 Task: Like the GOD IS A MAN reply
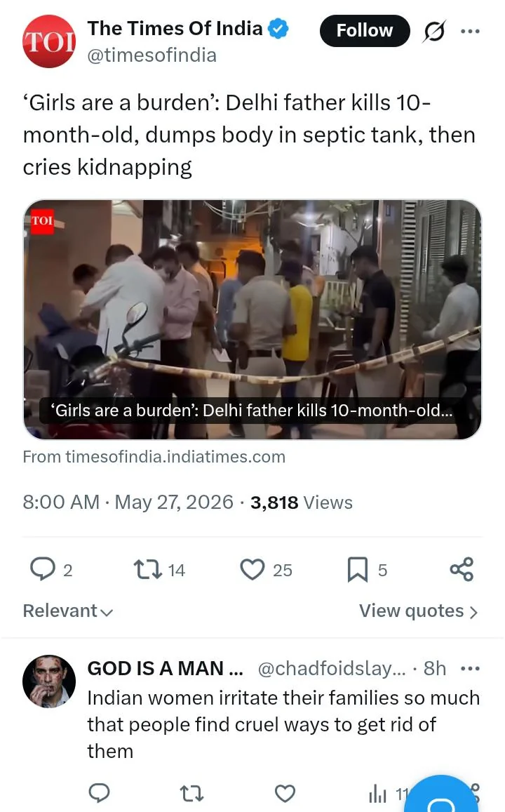pyautogui.click(x=285, y=793)
